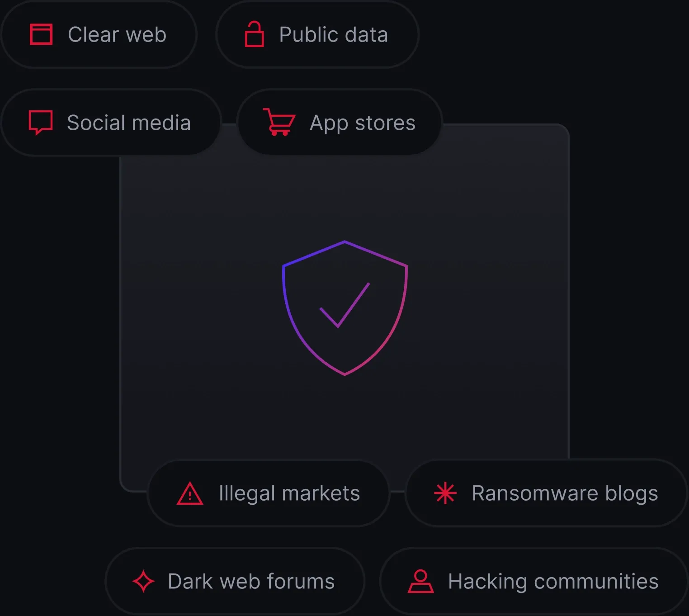Click the open padlock icon for Public data
The width and height of the screenshot is (689, 616).
point(254,34)
